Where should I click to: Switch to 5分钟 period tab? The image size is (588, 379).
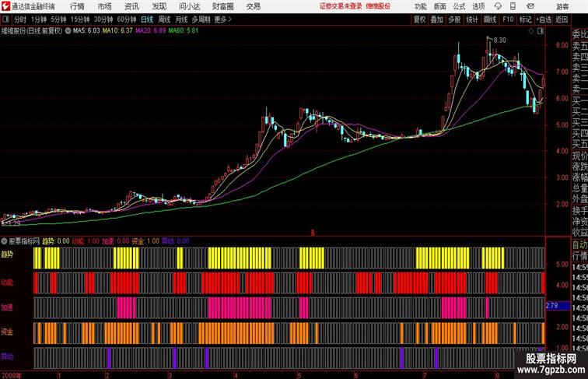tap(58, 19)
